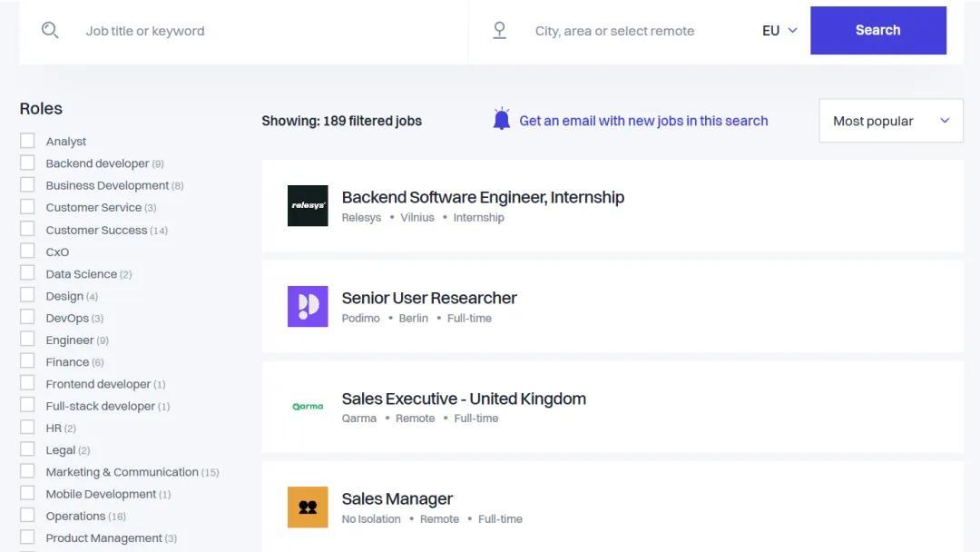Viewport: 980px width, 552px height.
Task: Click the No Isolation company logo
Action: [x=308, y=508]
